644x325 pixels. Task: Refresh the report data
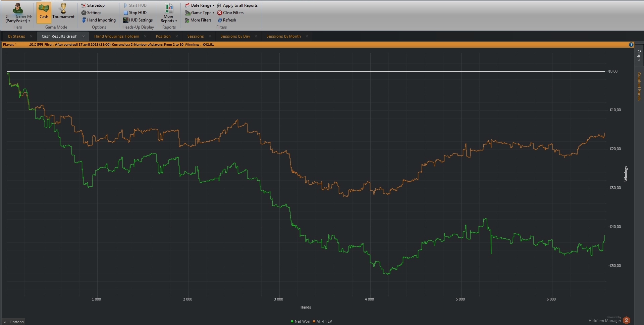tap(227, 20)
